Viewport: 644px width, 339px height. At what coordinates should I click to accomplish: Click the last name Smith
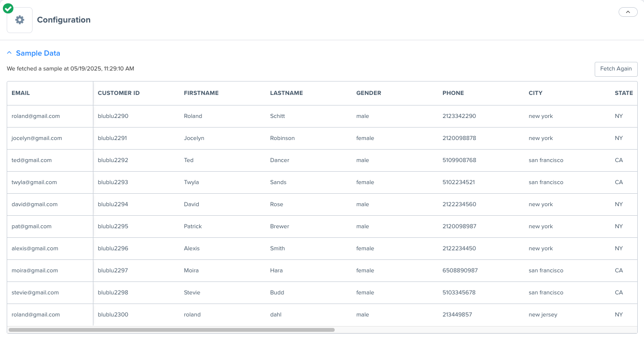point(278,248)
